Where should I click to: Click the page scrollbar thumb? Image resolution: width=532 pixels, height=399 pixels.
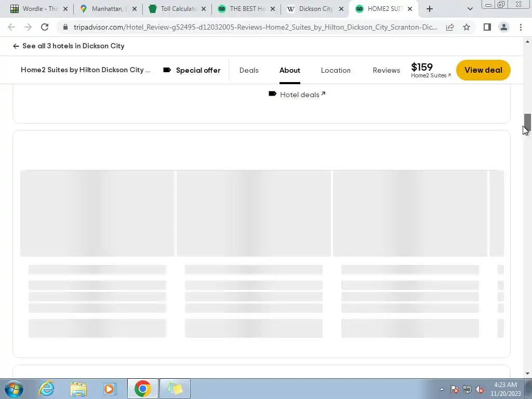click(527, 122)
